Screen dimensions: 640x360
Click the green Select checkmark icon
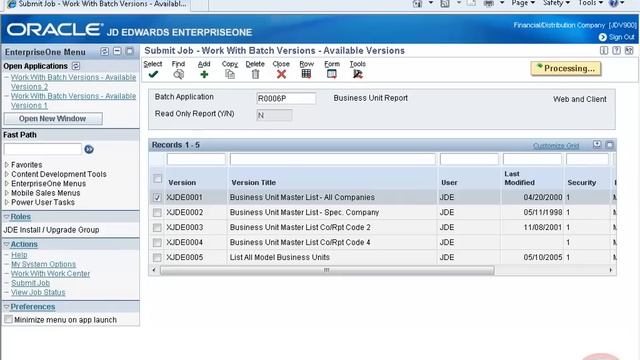153,74
